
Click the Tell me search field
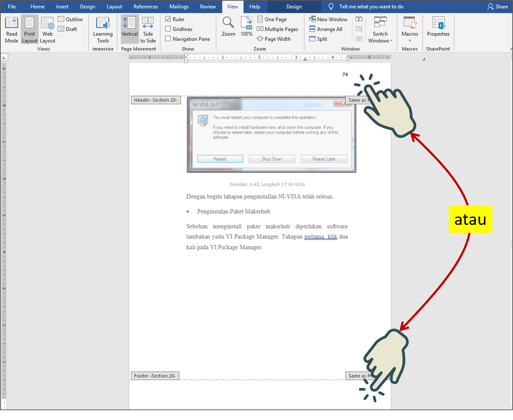(371, 7)
